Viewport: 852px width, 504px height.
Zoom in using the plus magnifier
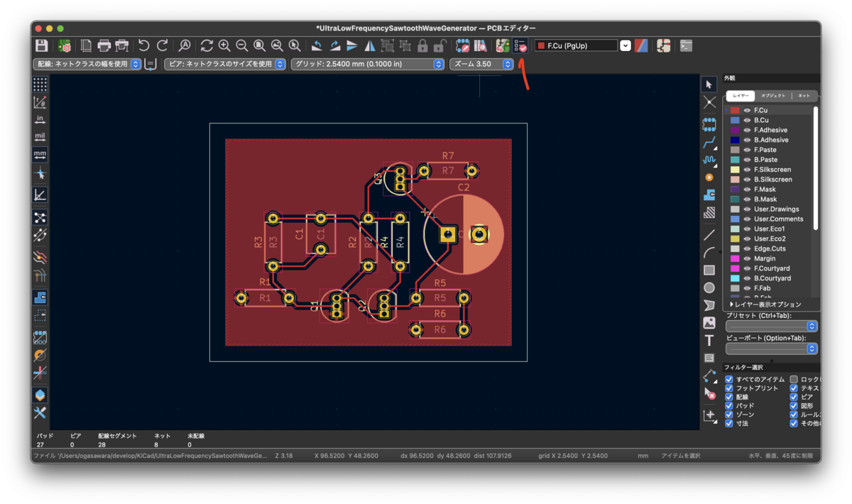[x=224, y=45]
